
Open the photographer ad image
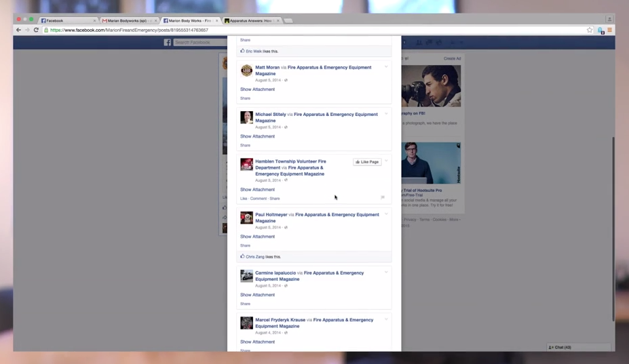[x=432, y=86]
